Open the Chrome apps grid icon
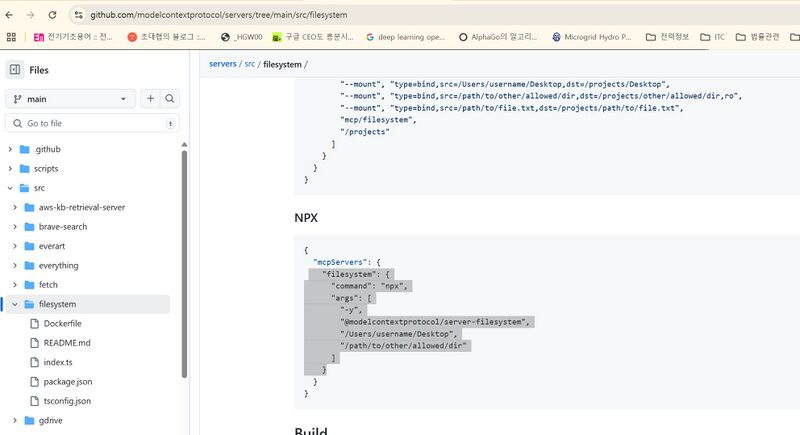The height and width of the screenshot is (435, 800). click(x=11, y=37)
